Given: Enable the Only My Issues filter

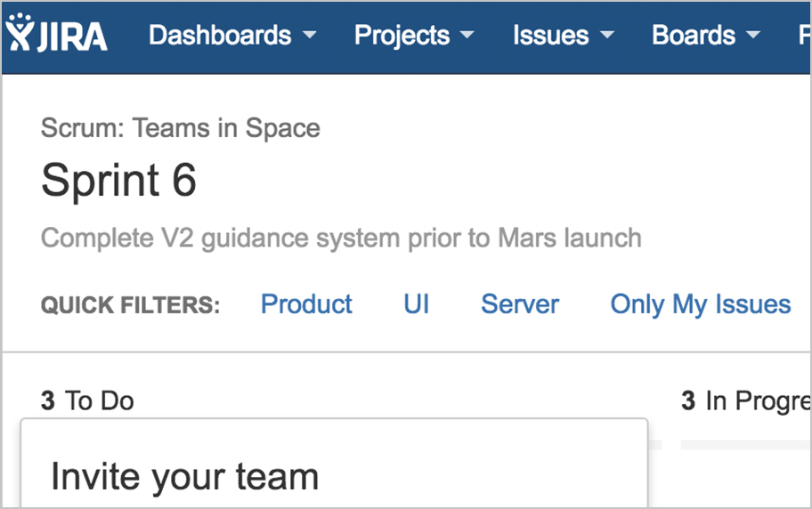Looking at the screenshot, I should [x=701, y=304].
